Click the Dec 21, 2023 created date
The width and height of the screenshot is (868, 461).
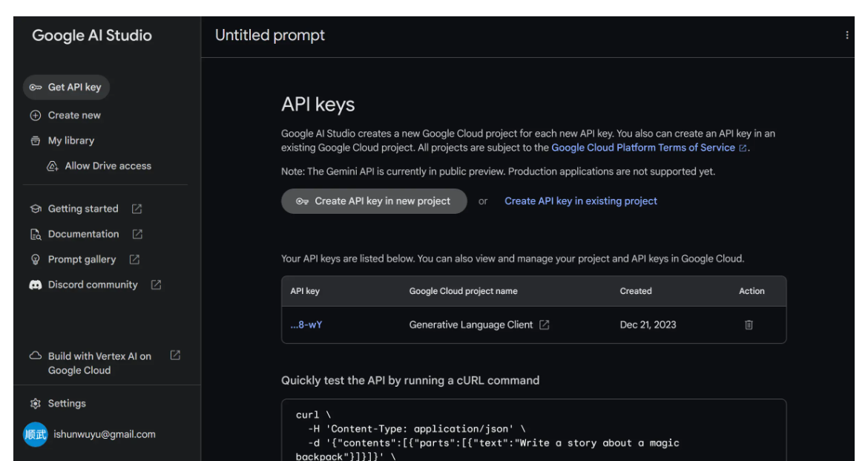tap(648, 324)
